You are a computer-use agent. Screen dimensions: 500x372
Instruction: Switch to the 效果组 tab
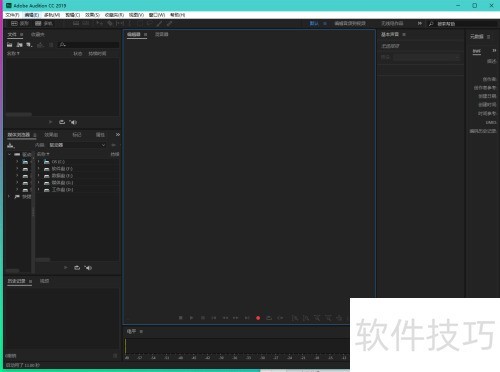[51, 135]
